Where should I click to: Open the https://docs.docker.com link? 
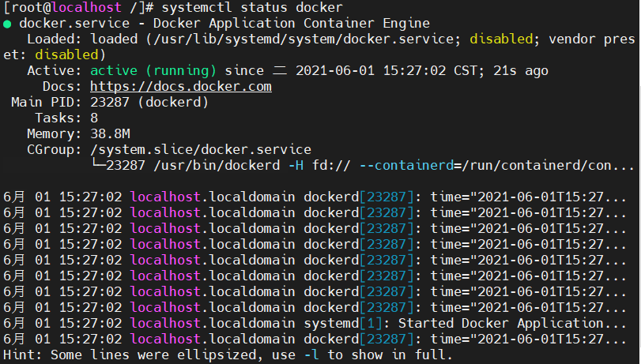[181, 87]
